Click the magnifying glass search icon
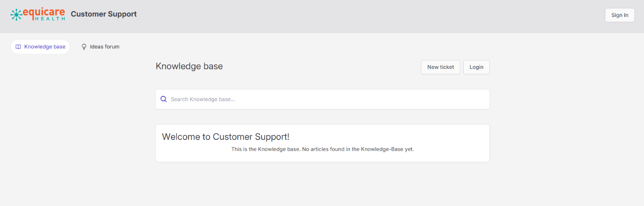Screen dimensions: 644x206 click(163, 99)
